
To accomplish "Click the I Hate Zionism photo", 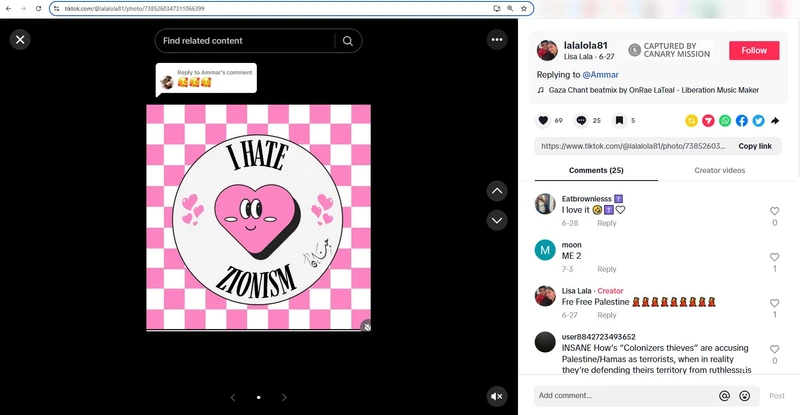I will (259, 217).
